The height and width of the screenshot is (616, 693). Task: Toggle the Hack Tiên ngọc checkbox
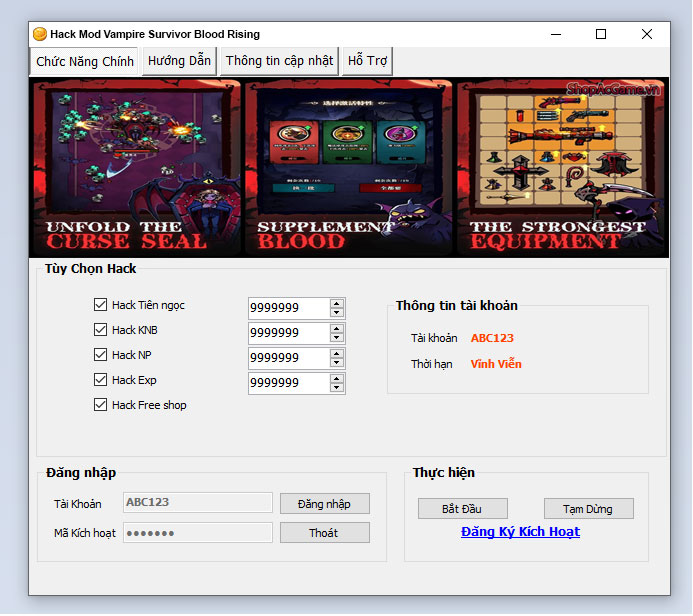click(100, 305)
